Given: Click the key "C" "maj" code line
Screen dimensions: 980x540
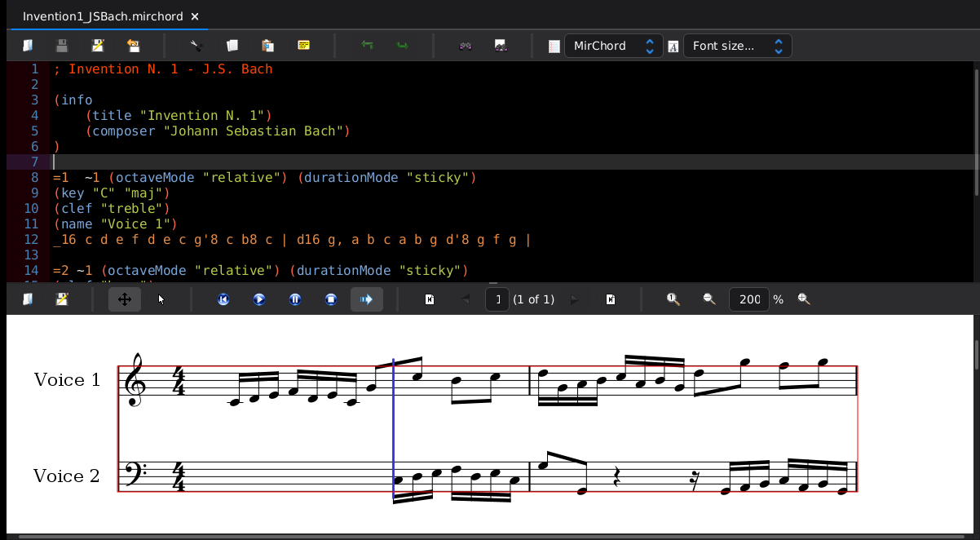Looking at the screenshot, I should [x=112, y=193].
